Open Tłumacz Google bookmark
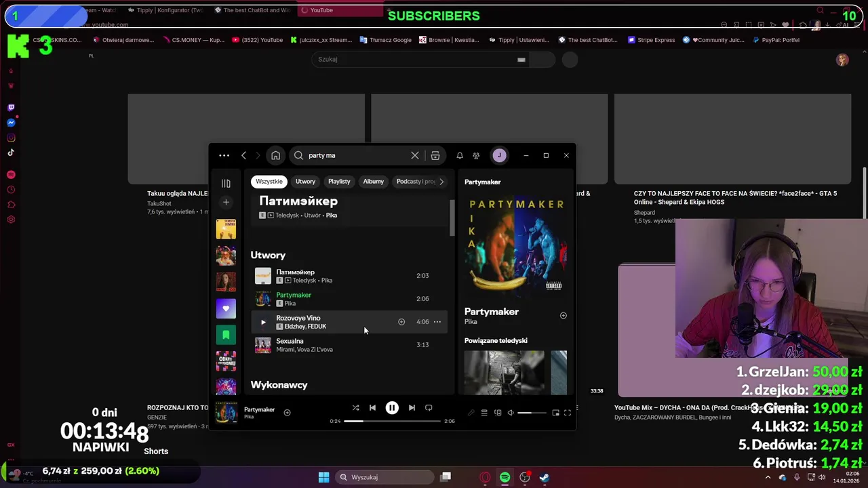This screenshot has width=868, height=488. coord(385,40)
